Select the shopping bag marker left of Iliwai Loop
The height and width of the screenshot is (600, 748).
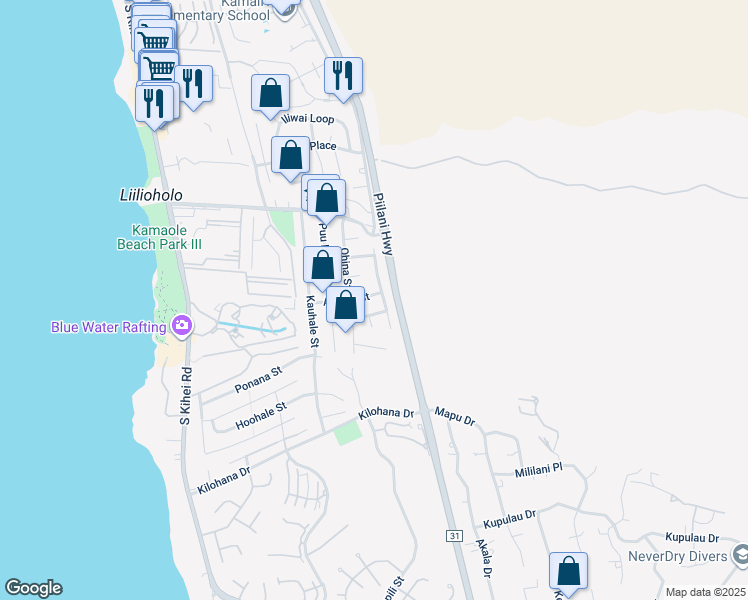coord(270,94)
